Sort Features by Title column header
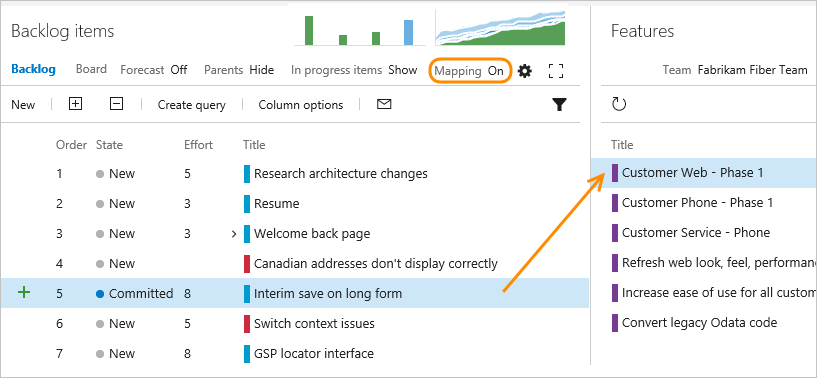Screen dimensions: 817x378 [622, 145]
